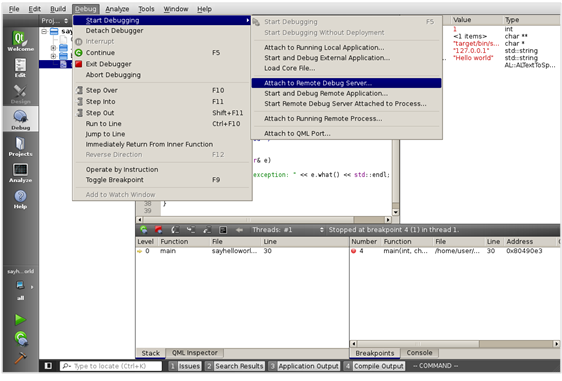The height and width of the screenshot is (381, 562).
Task: Open the Search Results pane
Action: pyautogui.click(x=235, y=366)
